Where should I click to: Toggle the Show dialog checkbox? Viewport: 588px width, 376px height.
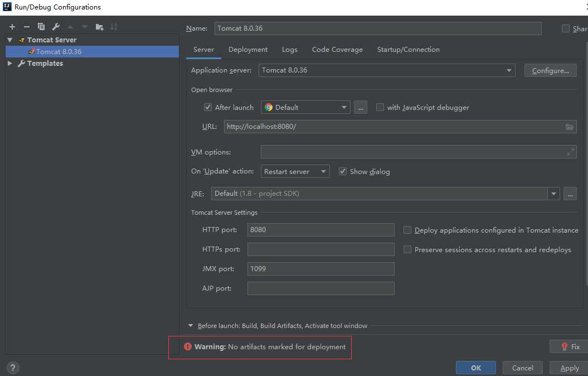tap(342, 171)
